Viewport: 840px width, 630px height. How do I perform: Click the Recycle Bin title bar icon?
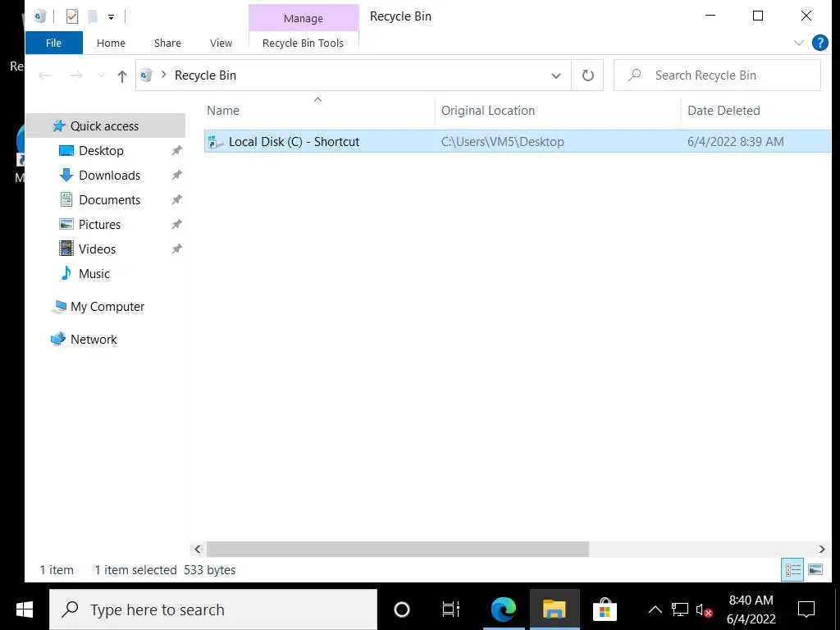(x=40, y=16)
